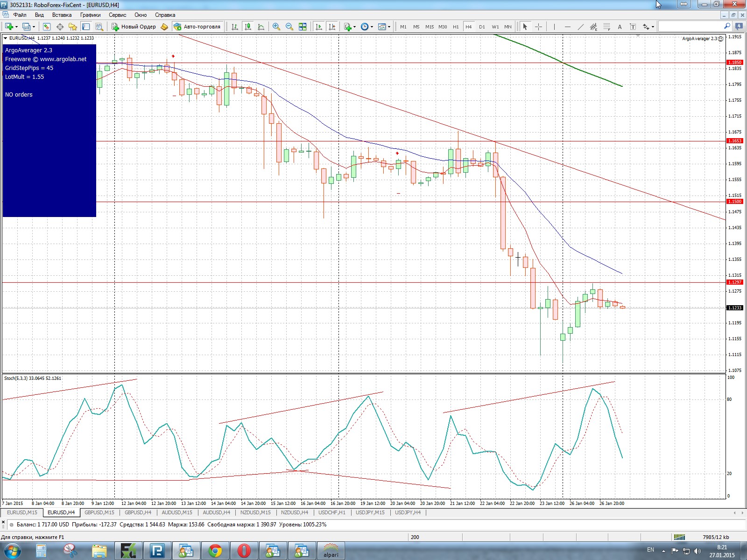747x560 pixels.
Task: Switch chart to line chart mode
Action: pyautogui.click(x=261, y=27)
